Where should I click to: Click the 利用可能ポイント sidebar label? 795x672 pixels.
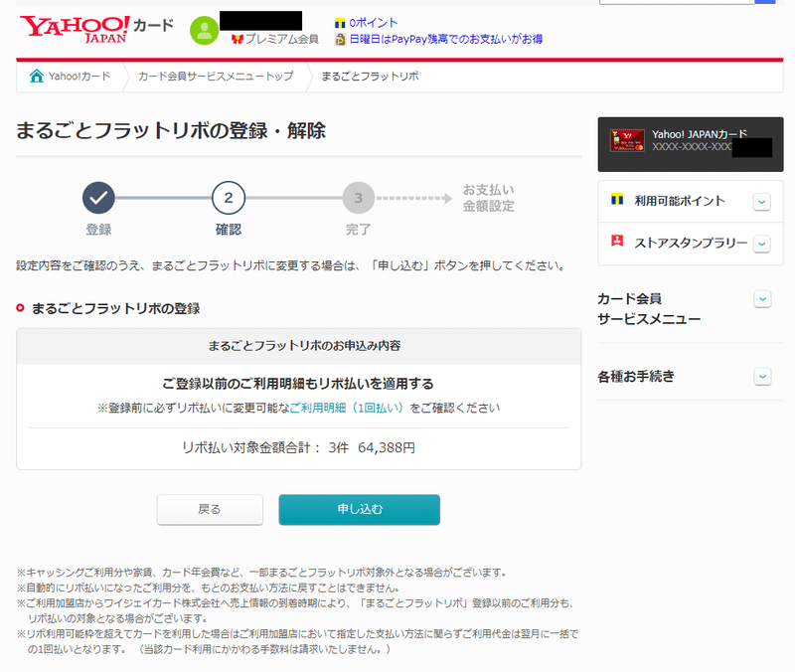[x=680, y=201]
